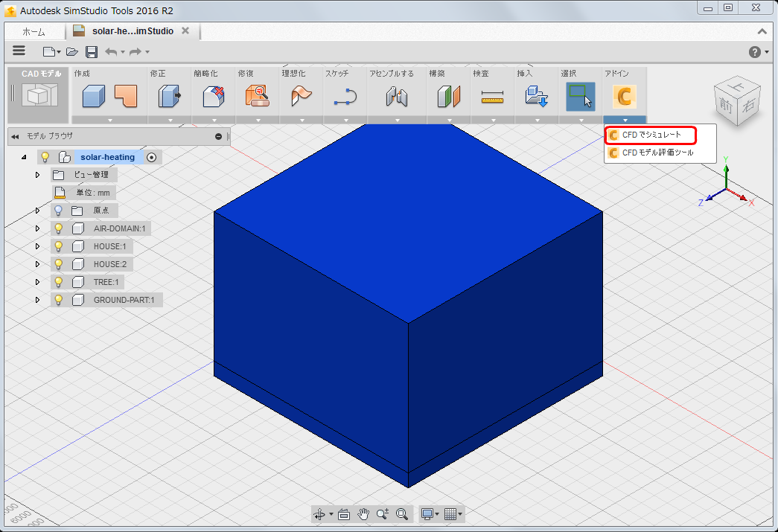The height and width of the screenshot is (532, 778).
Task: Undo the last action
Action: pos(111,51)
